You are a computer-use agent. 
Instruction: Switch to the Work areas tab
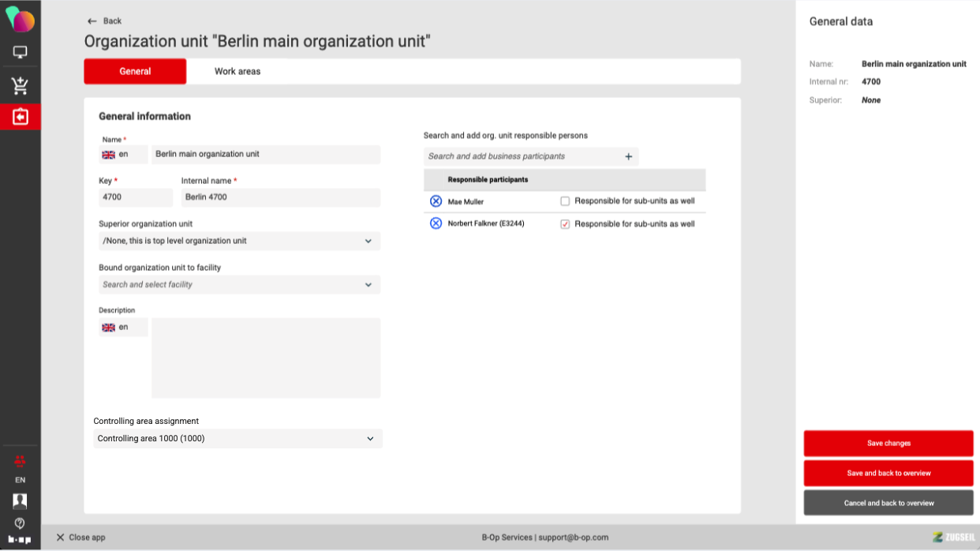point(238,71)
